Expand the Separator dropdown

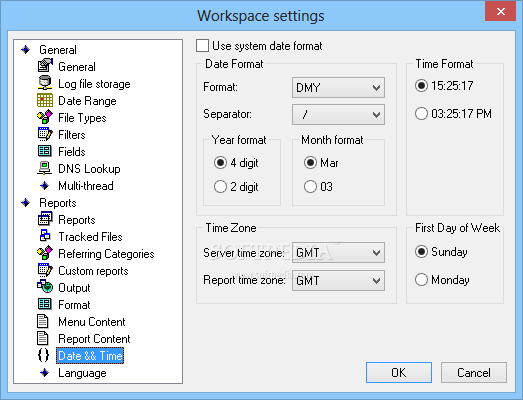point(338,115)
